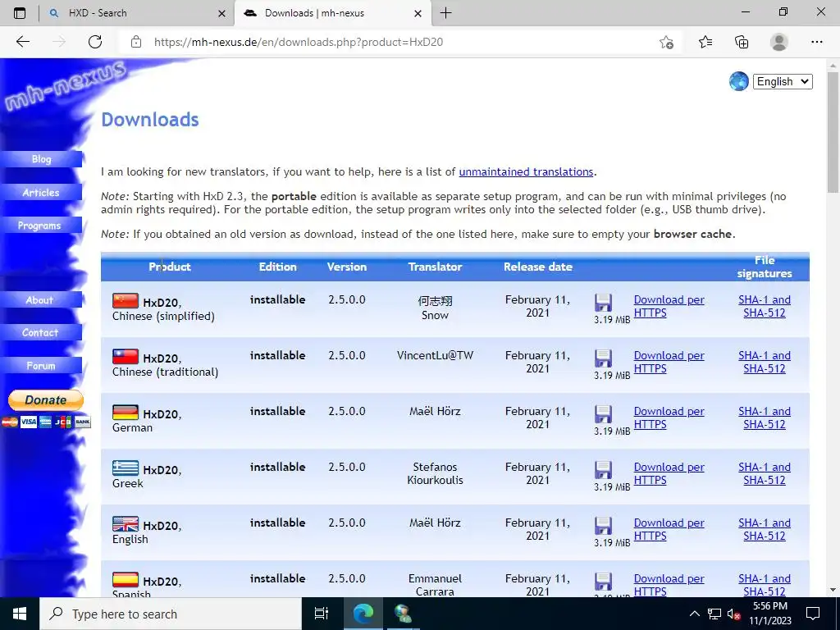This screenshot has height=630, width=840.
Task: Click floppy disk icon for English row
Action: (x=603, y=526)
